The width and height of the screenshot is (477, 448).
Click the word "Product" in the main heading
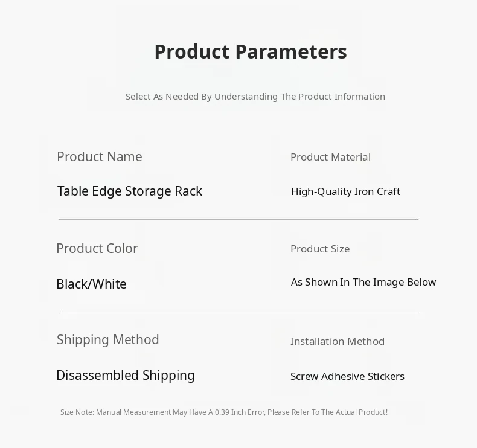[192, 52]
